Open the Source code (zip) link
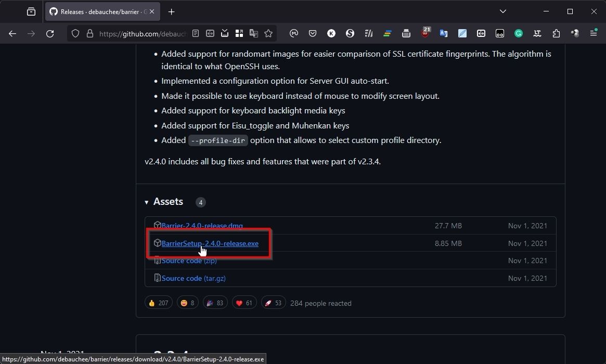The width and height of the screenshot is (606, 364). tap(182, 260)
